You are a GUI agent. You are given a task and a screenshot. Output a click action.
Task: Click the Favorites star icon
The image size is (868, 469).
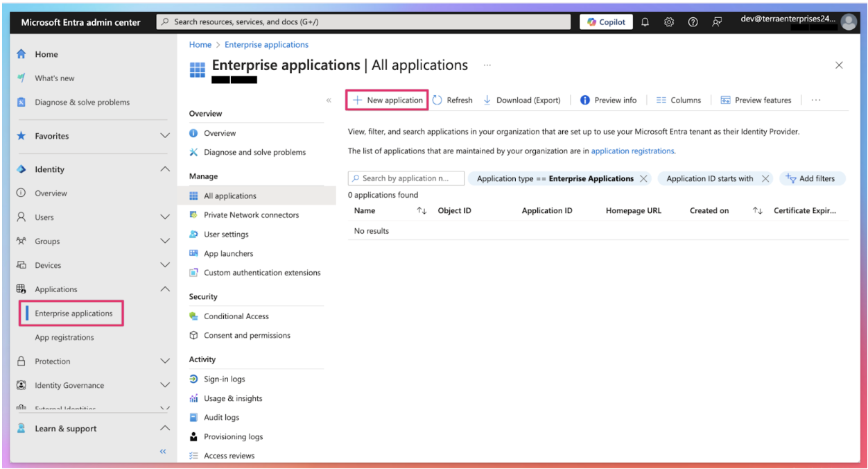21,136
